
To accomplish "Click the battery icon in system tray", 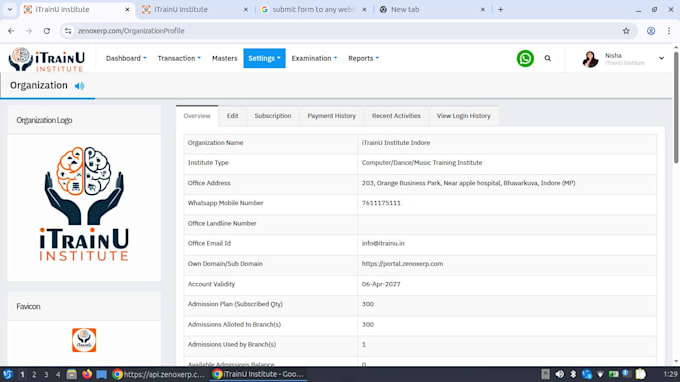I will pos(613,374).
